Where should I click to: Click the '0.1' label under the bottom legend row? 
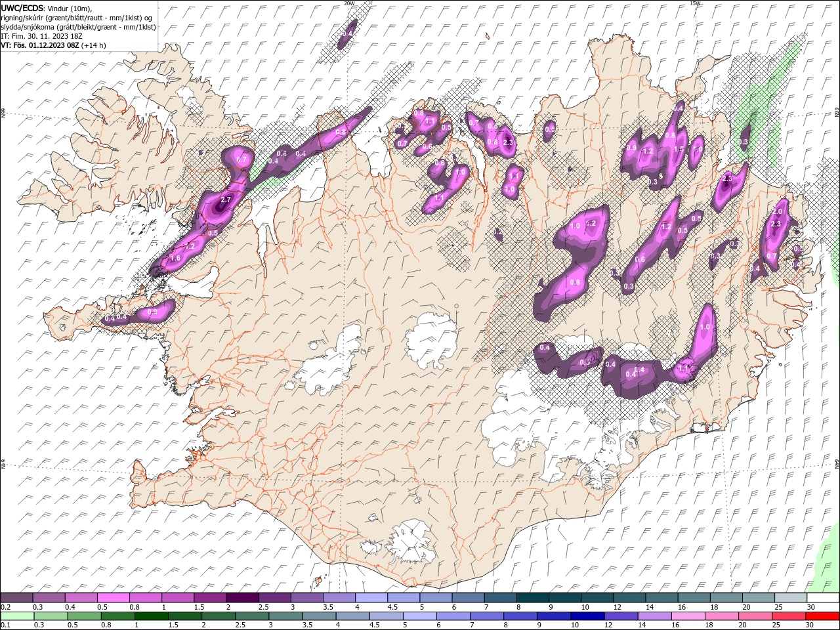pos(5,625)
